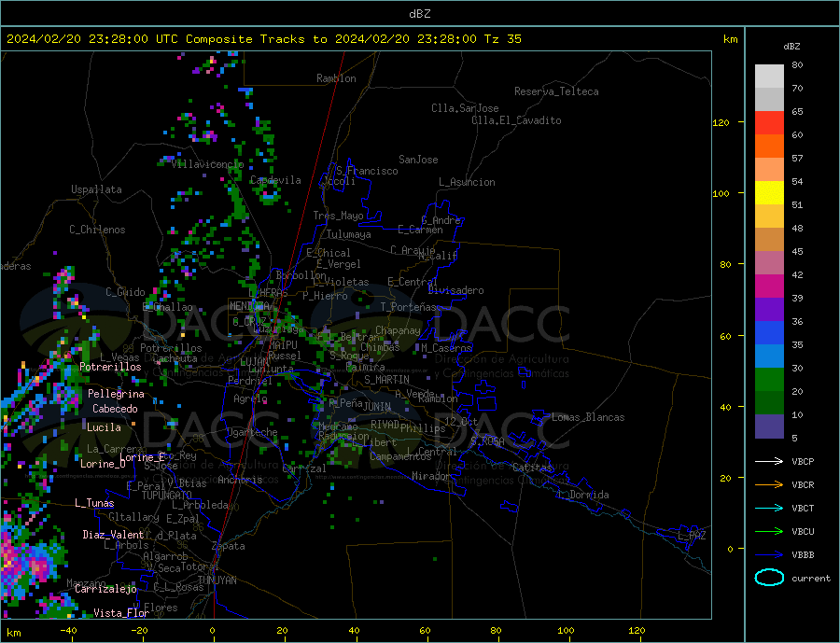The width and height of the screenshot is (840, 643).
Task: Click the Cila.El_Cavadito map label
Action: click(x=516, y=120)
